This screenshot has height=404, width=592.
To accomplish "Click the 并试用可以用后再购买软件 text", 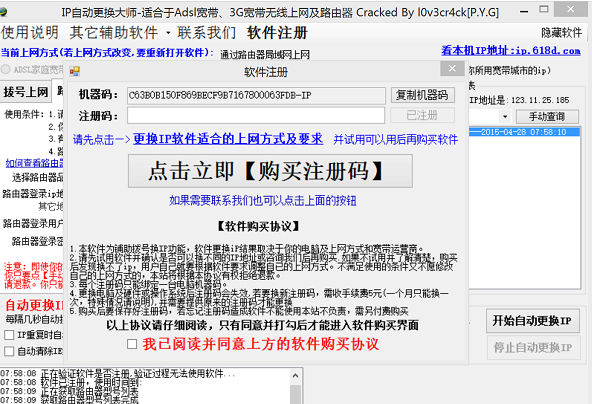I will pyautogui.click(x=395, y=140).
